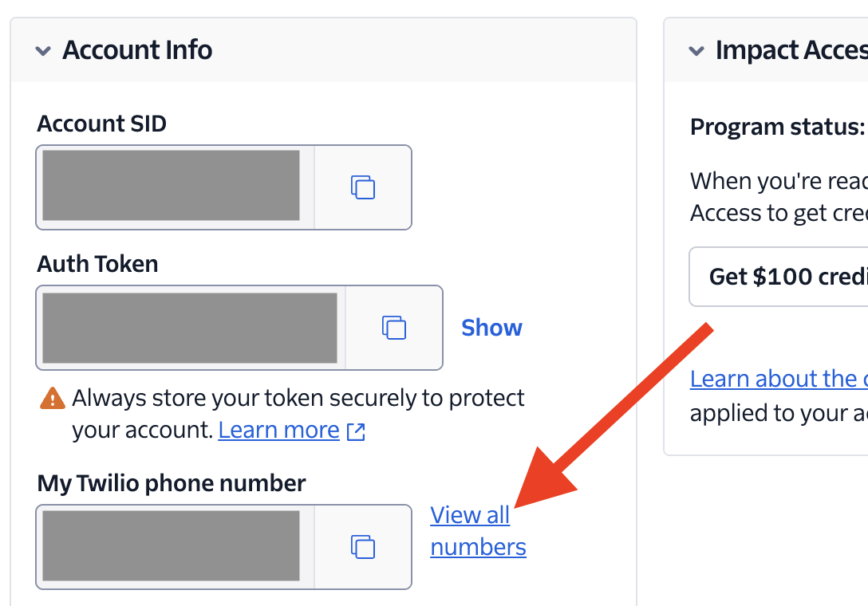Copy the Auth Token value
Viewport: 868px width, 606px height.
[x=394, y=328]
